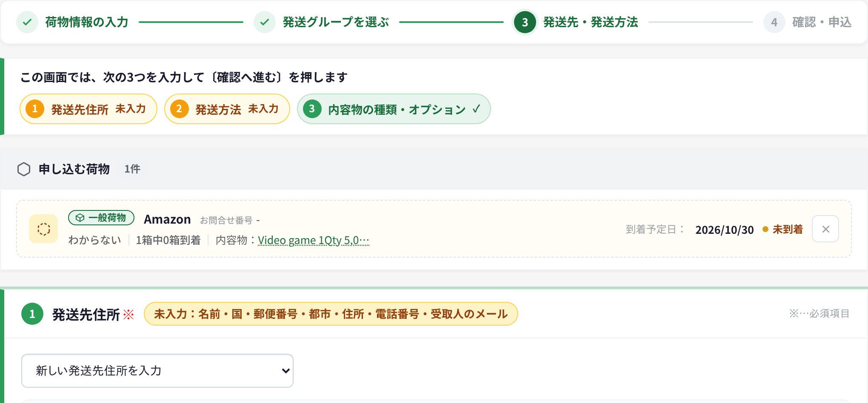Click the step 3 circle in progress bar
Image resolution: width=868 pixels, height=403 pixels.
[x=525, y=22]
